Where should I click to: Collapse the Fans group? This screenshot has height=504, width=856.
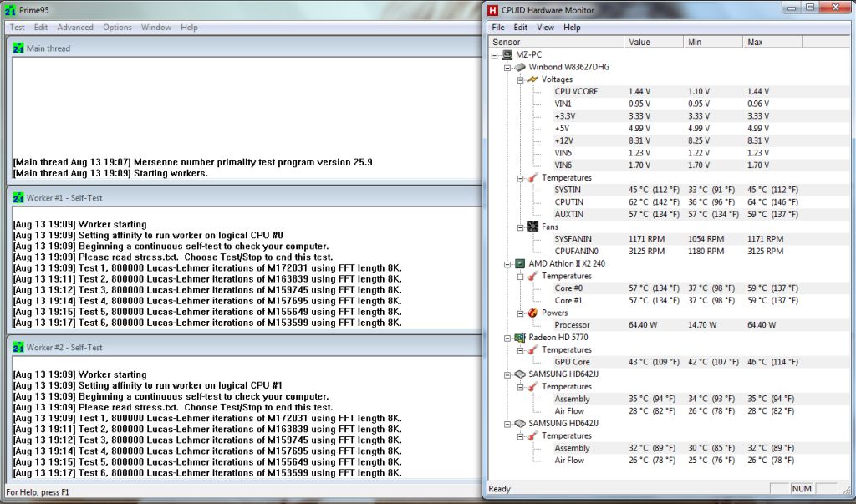(520, 227)
